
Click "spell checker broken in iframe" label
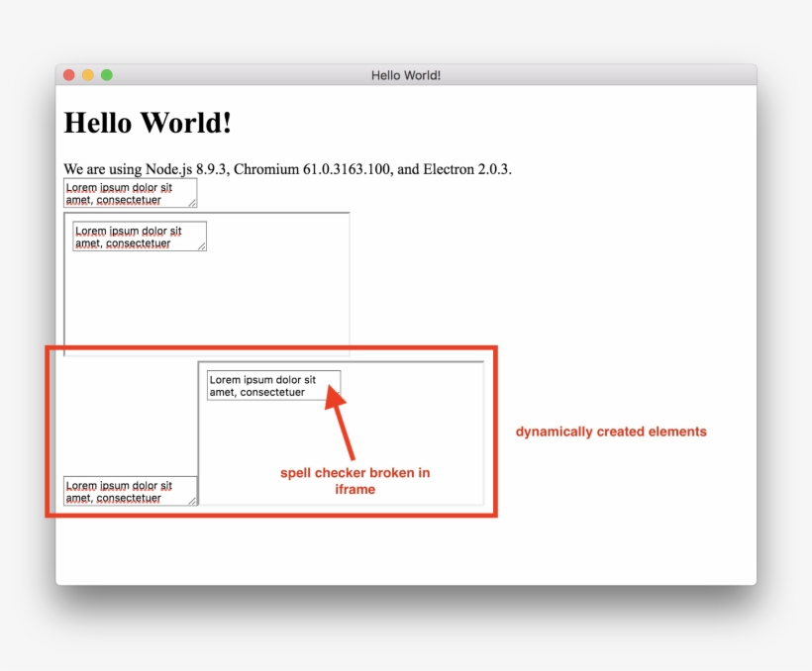(355, 481)
